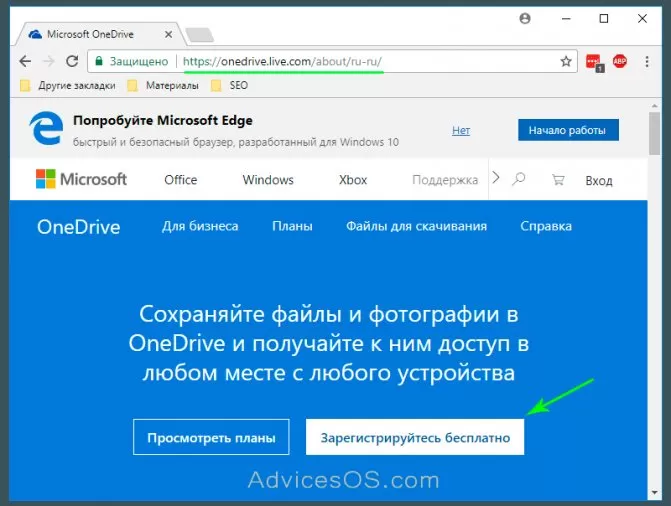671x506 pixels.
Task: Open Материалы bookmarks folder
Action: point(163,85)
